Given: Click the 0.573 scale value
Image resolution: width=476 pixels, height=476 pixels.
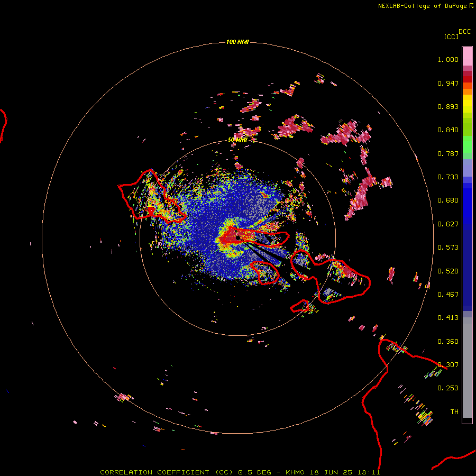Looking at the screenshot, I should pyautogui.click(x=448, y=248).
